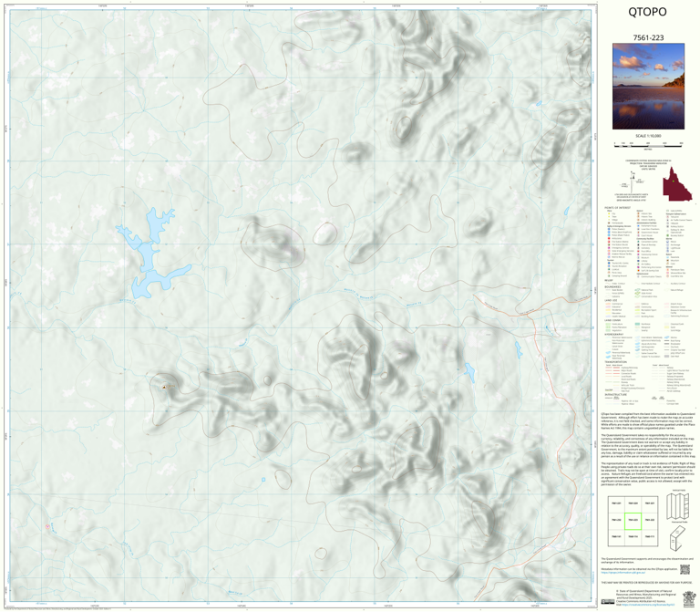Click the metres scale bar
The image size is (700, 612).
coord(648,144)
